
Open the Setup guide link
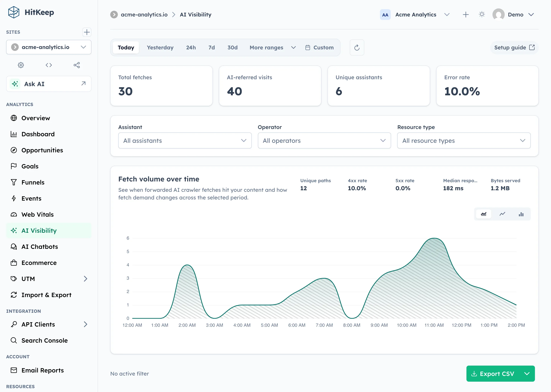point(514,47)
